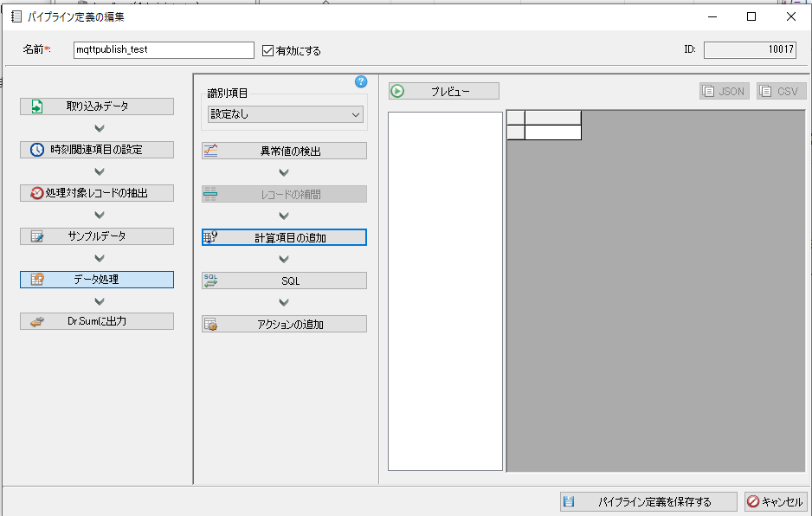Click パイプライン定義を保存する button
This screenshot has height=516, width=812.
point(648,501)
